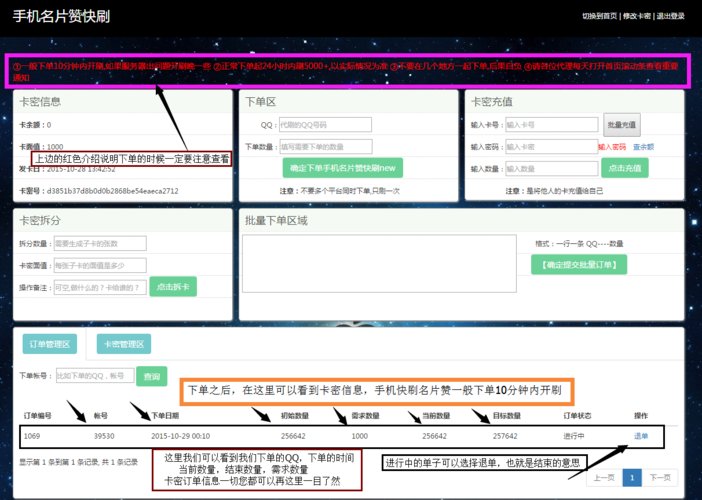The image size is (702, 500).
Task: Click inside the batch order textarea
Action: point(379,264)
